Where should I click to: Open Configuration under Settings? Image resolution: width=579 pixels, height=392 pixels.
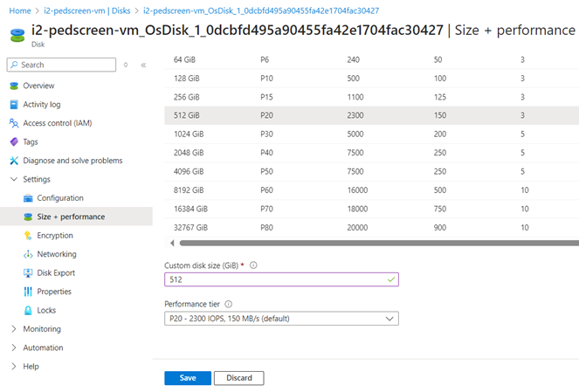tap(60, 198)
